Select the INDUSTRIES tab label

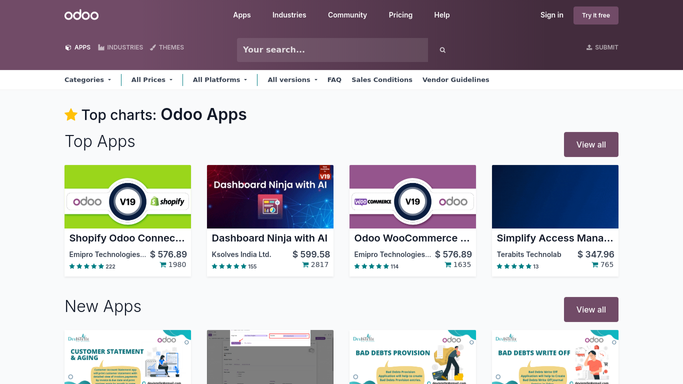125,47
